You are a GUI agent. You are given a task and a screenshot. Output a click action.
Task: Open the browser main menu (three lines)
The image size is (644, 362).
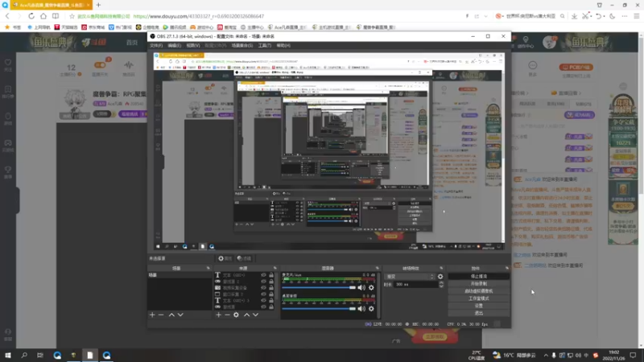(636, 16)
